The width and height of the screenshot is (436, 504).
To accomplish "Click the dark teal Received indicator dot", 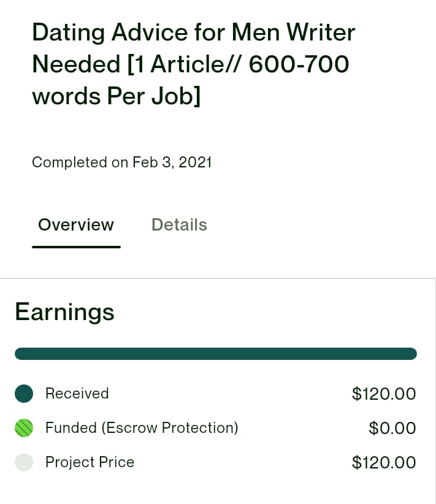I will [24, 394].
